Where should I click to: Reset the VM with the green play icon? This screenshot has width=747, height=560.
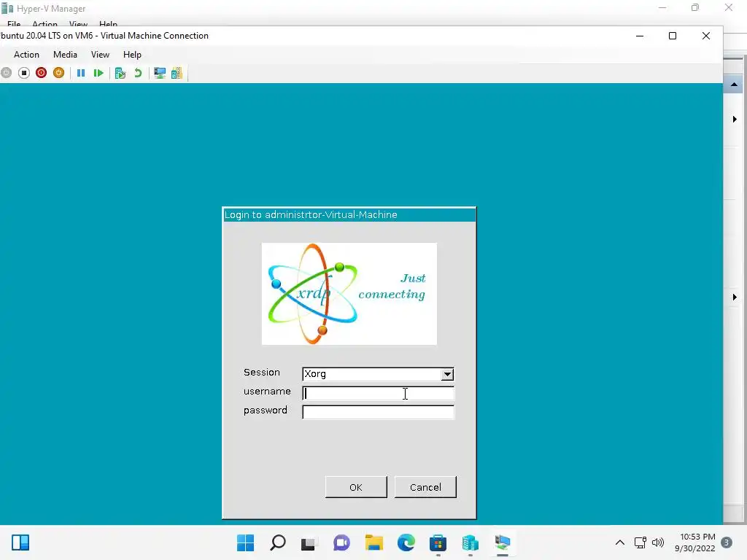(98, 73)
